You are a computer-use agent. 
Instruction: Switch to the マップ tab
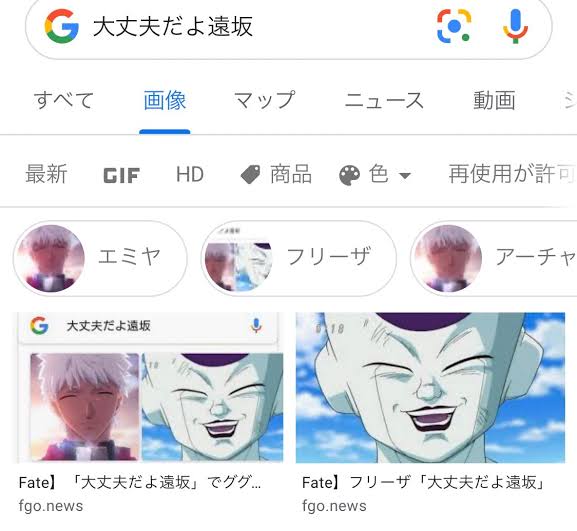click(265, 100)
